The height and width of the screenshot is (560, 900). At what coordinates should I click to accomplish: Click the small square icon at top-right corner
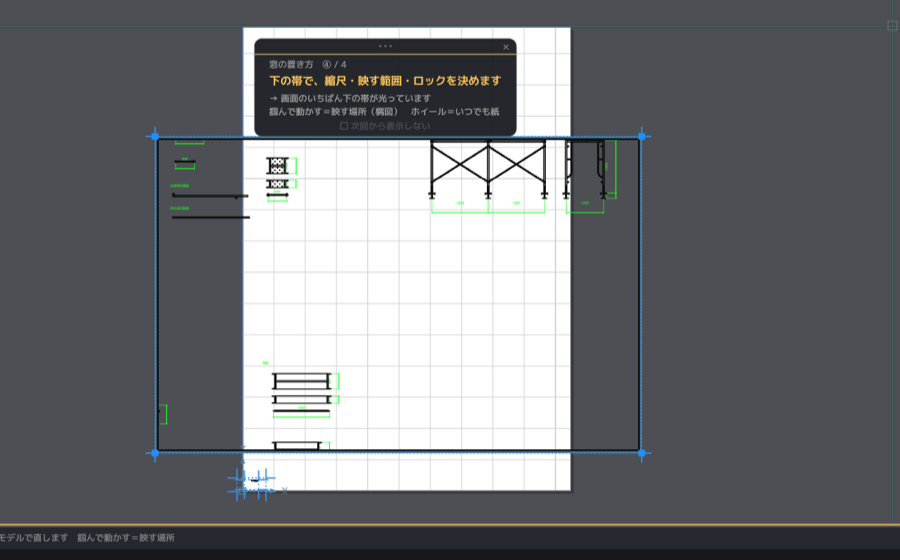click(x=892, y=25)
